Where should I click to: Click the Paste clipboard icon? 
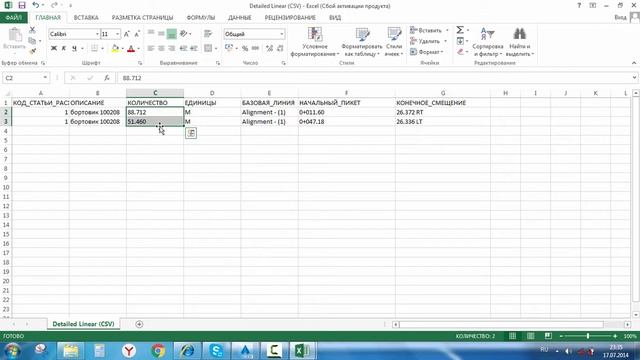(14, 35)
